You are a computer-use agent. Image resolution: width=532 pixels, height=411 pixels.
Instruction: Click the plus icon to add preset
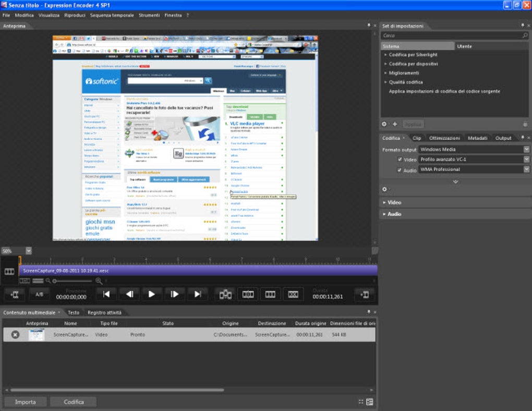(x=395, y=124)
